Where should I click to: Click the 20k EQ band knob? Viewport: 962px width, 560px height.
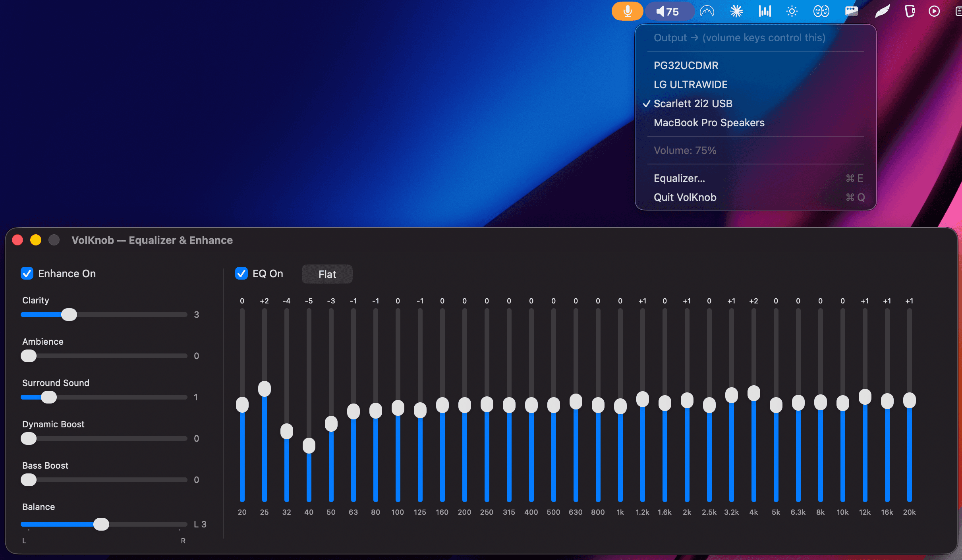(910, 400)
